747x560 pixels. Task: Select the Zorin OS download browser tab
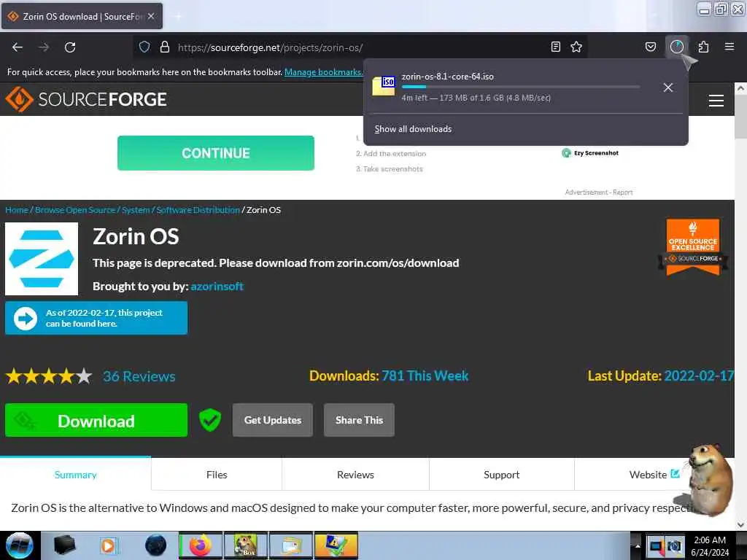pos(82,16)
